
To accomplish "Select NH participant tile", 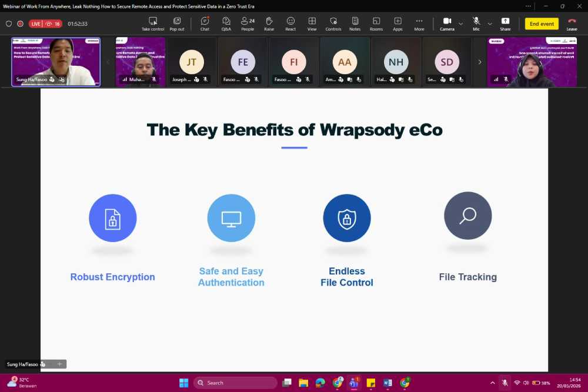I will click(396, 62).
